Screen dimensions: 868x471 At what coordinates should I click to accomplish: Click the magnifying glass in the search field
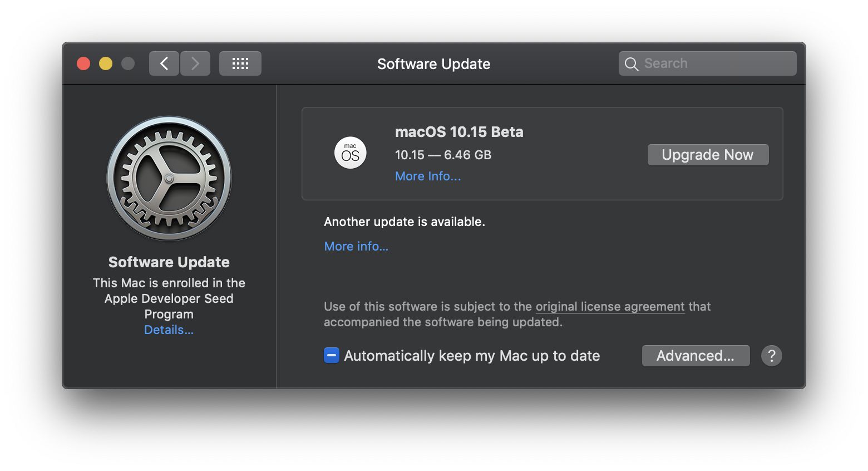[x=632, y=63]
